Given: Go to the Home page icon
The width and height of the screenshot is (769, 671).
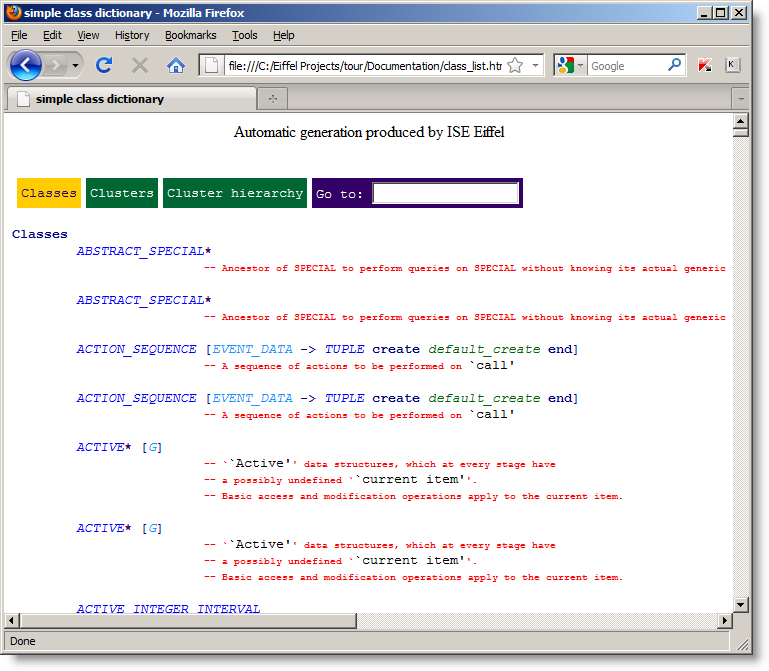Looking at the screenshot, I should click(x=176, y=65).
